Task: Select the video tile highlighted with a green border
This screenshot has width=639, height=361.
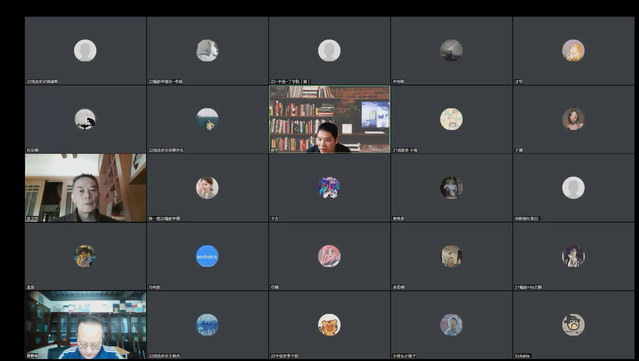Action: coord(329,119)
